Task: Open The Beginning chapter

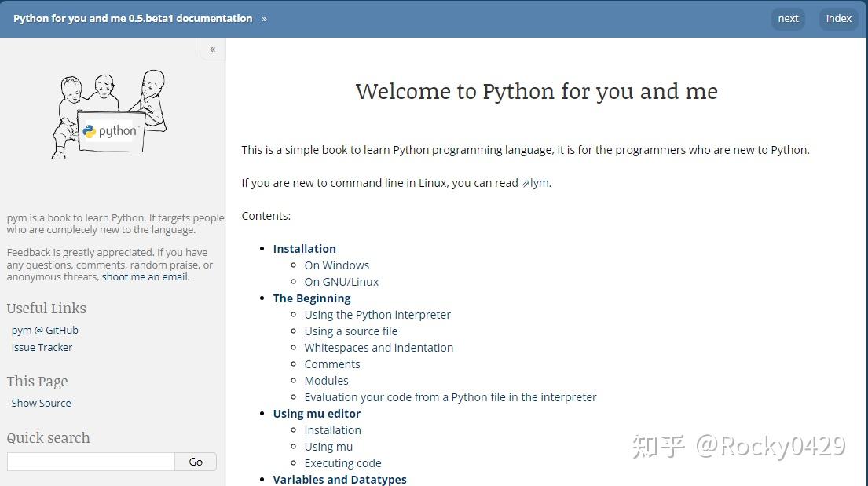Action: tap(312, 298)
